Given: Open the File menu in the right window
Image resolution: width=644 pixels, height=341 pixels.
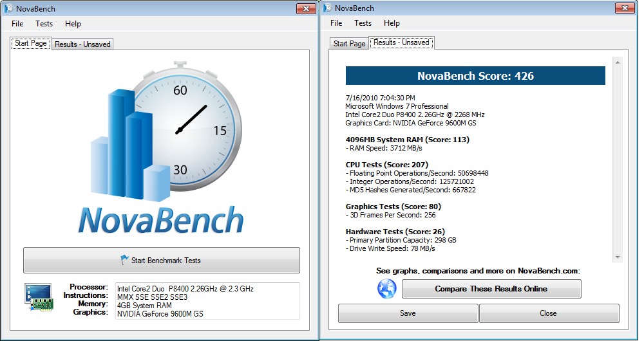Looking at the screenshot, I should 336,23.
